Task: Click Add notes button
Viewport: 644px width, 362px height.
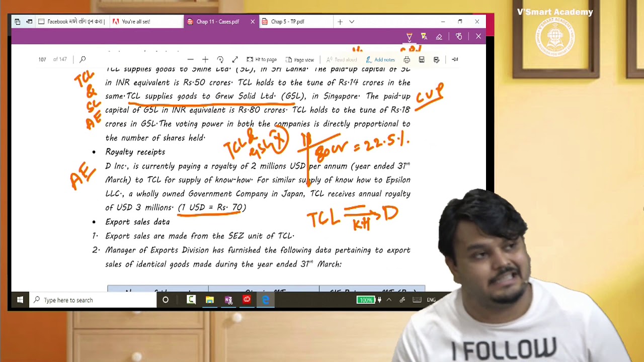Action: pyautogui.click(x=380, y=59)
